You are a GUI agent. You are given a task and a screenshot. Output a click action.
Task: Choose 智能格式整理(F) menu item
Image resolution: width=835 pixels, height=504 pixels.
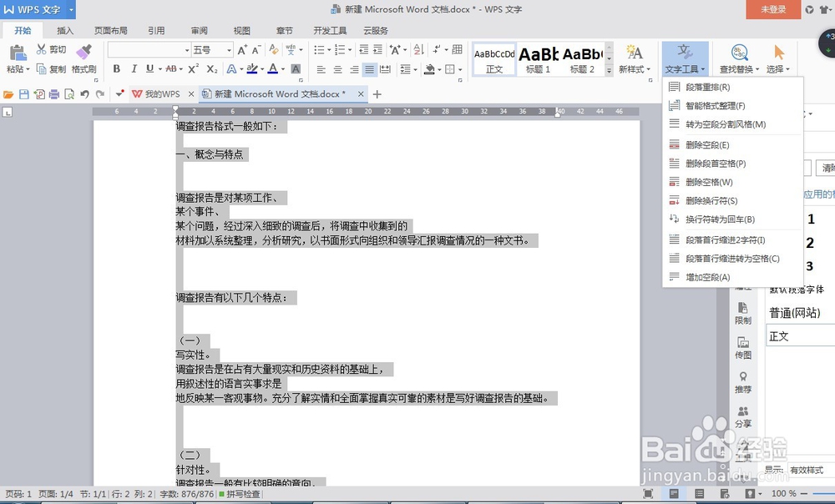(x=733, y=105)
